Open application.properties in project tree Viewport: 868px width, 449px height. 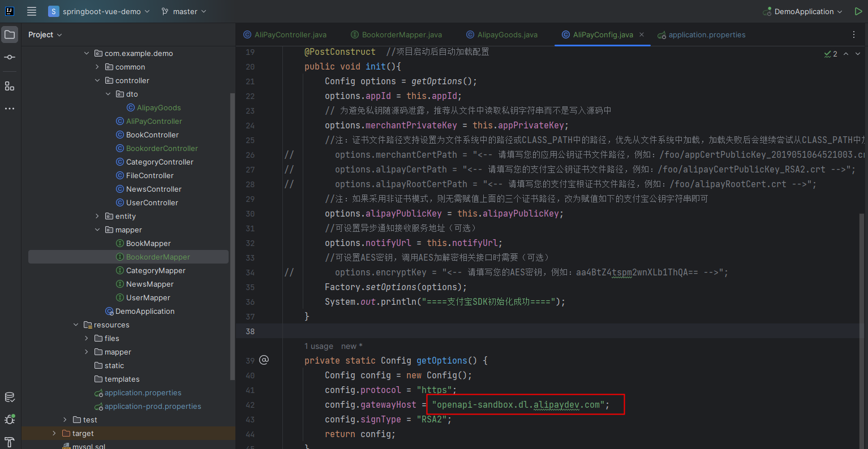pos(137,392)
